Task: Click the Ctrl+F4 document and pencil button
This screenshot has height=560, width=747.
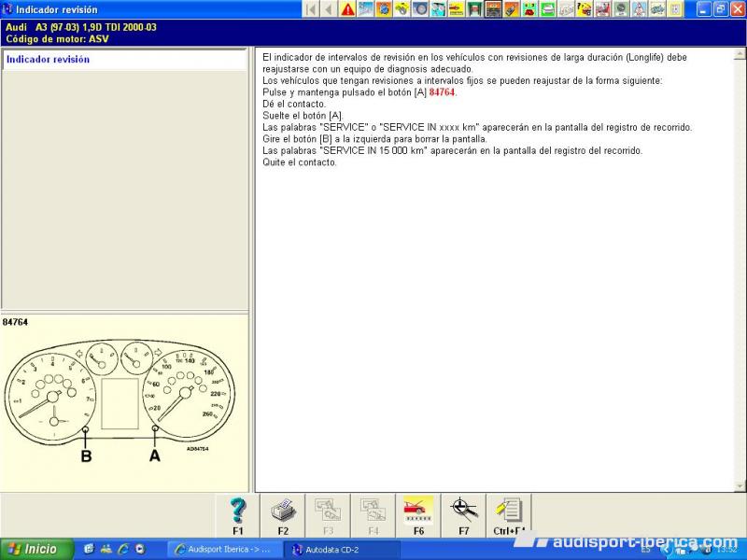Action: 509,516
